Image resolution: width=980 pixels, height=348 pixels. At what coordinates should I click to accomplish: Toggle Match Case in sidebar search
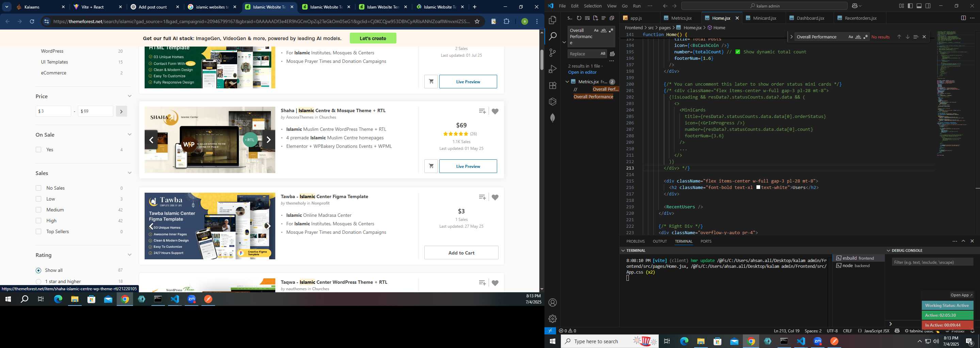tap(596, 30)
